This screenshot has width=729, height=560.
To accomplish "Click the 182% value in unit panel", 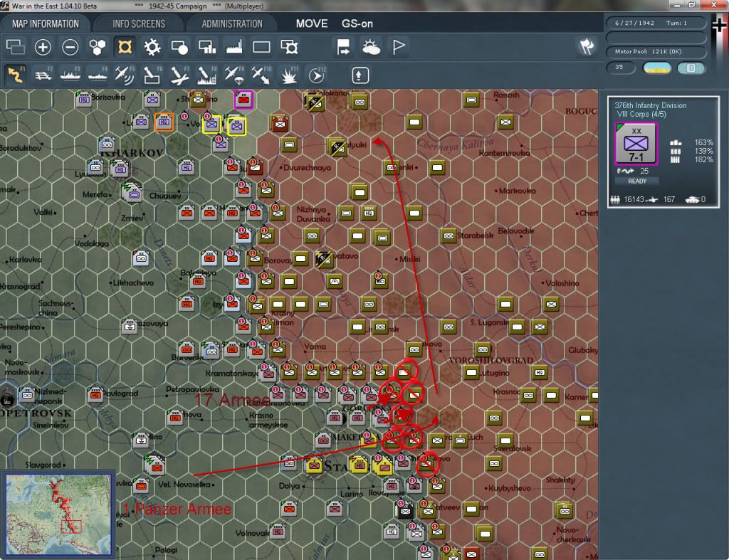I will [703, 160].
